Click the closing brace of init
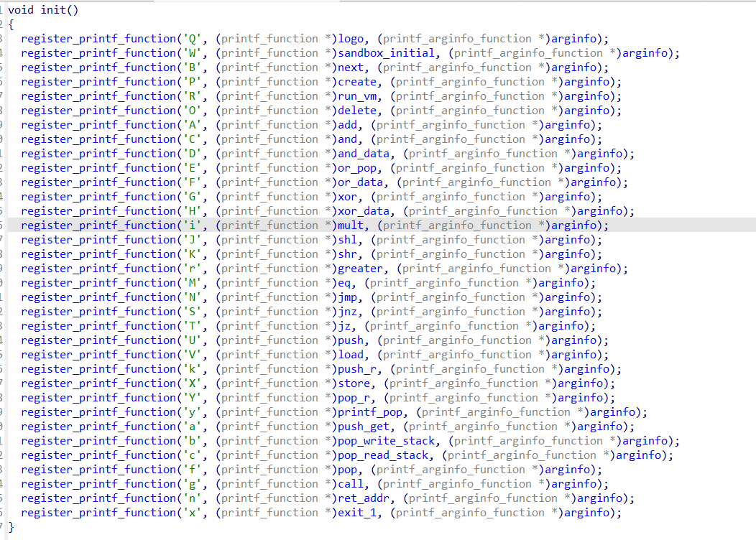This screenshot has width=756, height=540. [x=10, y=527]
